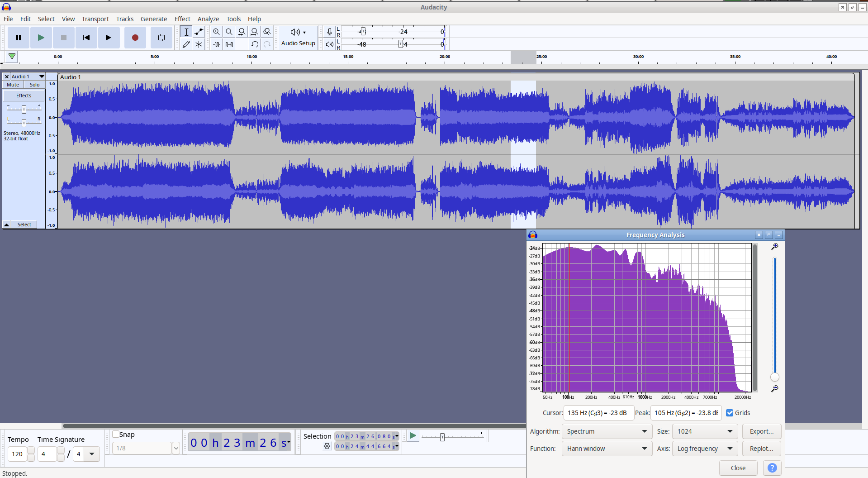Click the Pause button in transport toolbar
This screenshot has width=868, height=478.
coord(19,38)
